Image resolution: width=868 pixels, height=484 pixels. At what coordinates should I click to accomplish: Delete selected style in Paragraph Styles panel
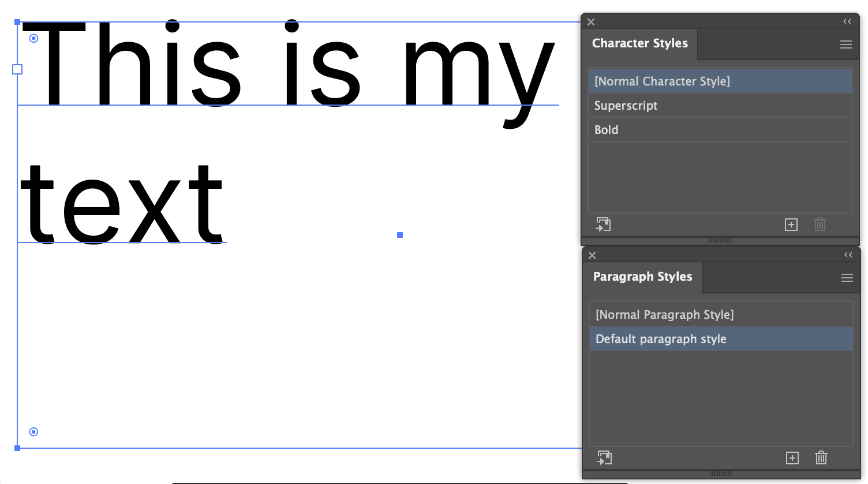click(821, 457)
